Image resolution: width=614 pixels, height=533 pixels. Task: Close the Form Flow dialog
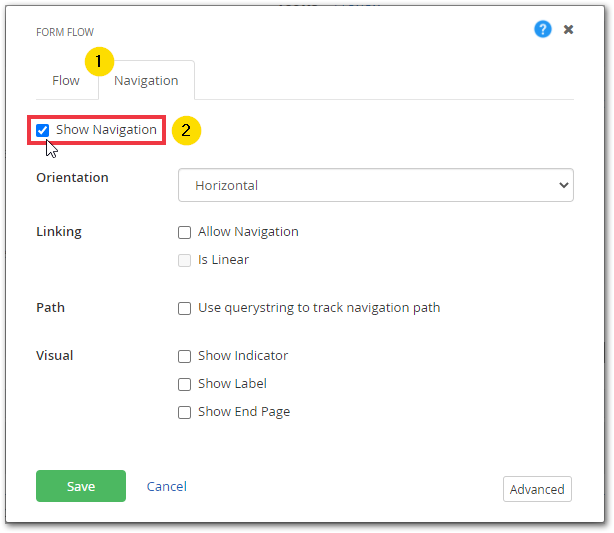tap(568, 29)
